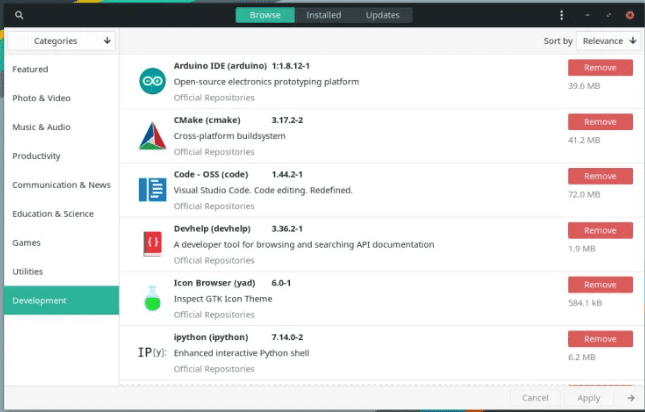Click Official Repositories under Arduino IDE
The image size is (645, 412).
(214, 98)
